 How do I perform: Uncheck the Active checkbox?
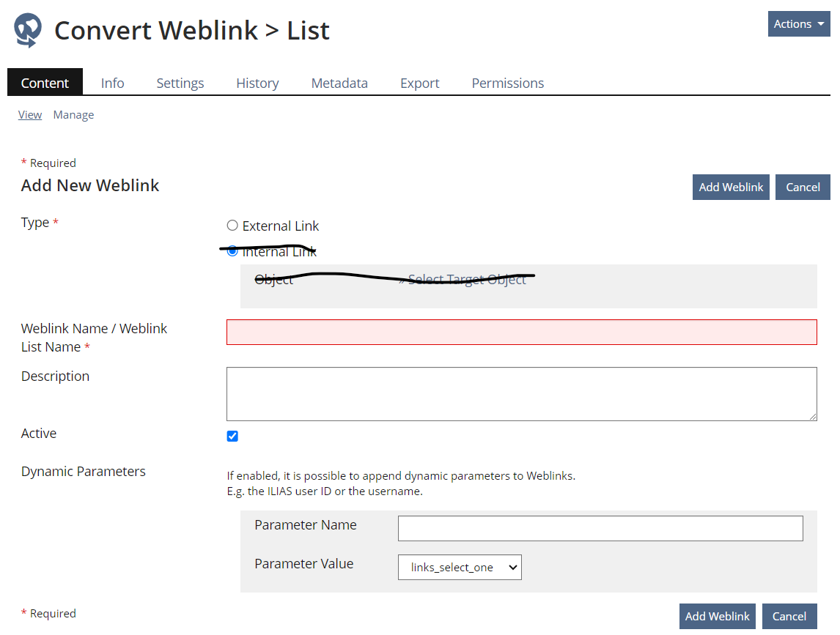232,437
